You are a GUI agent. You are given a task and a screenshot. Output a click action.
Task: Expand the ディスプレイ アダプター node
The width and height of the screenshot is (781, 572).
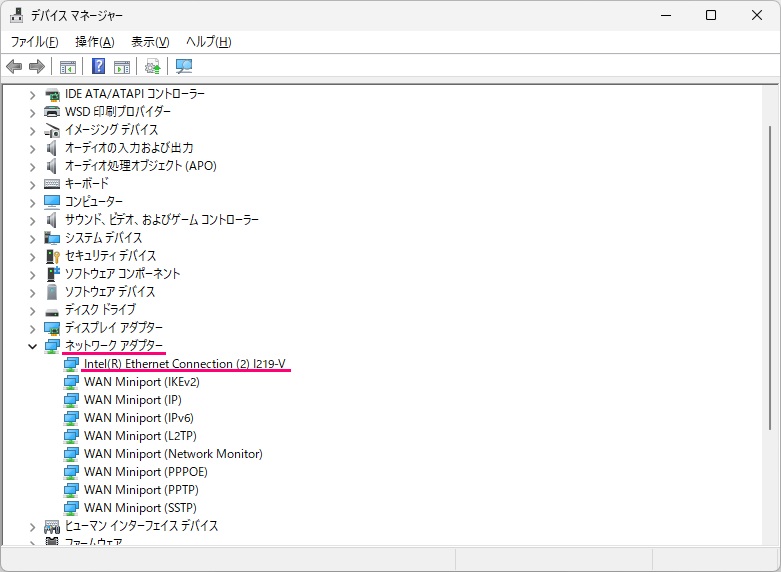tap(32, 328)
